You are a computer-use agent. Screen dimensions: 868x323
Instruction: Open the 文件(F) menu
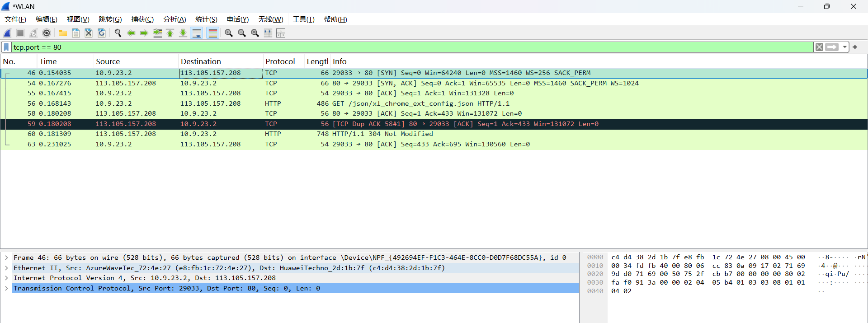coord(15,19)
